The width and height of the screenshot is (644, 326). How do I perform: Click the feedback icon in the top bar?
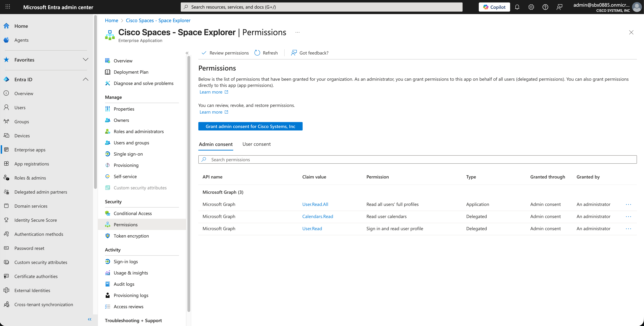pyautogui.click(x=559, y=7)
